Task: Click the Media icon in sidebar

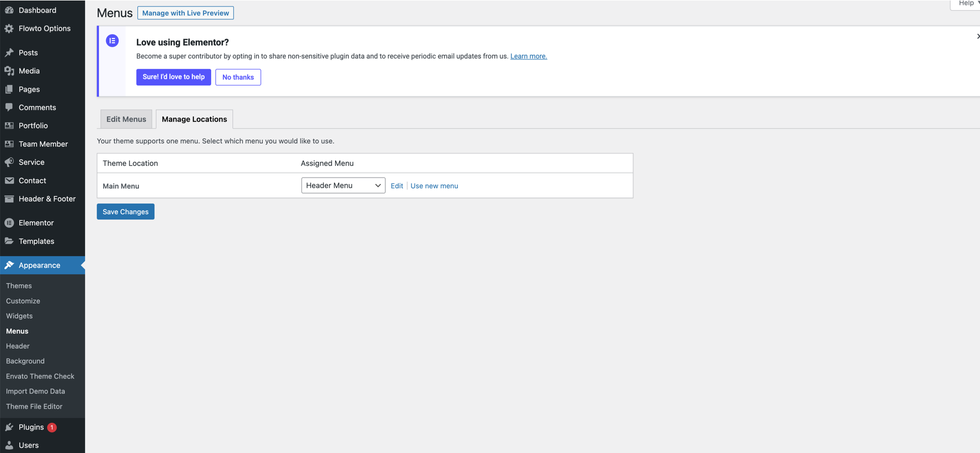Action: point(9,71)
